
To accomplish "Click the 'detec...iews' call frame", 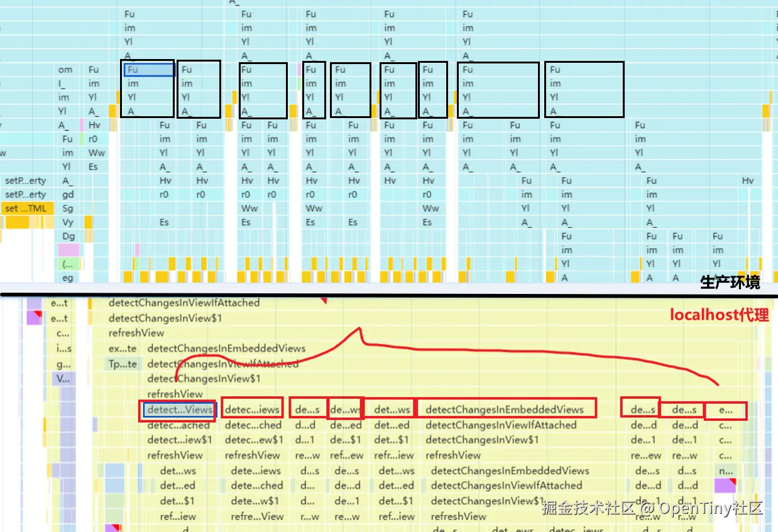I will tap(253, 410).
